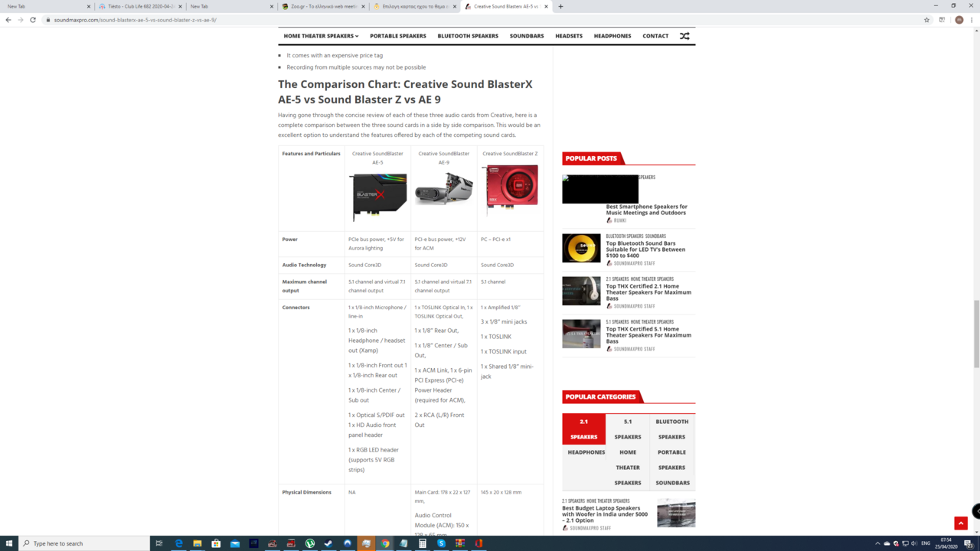
Task: Open uTorrent from taskbar
Action: pyautogui.click(x=310, y=543)
